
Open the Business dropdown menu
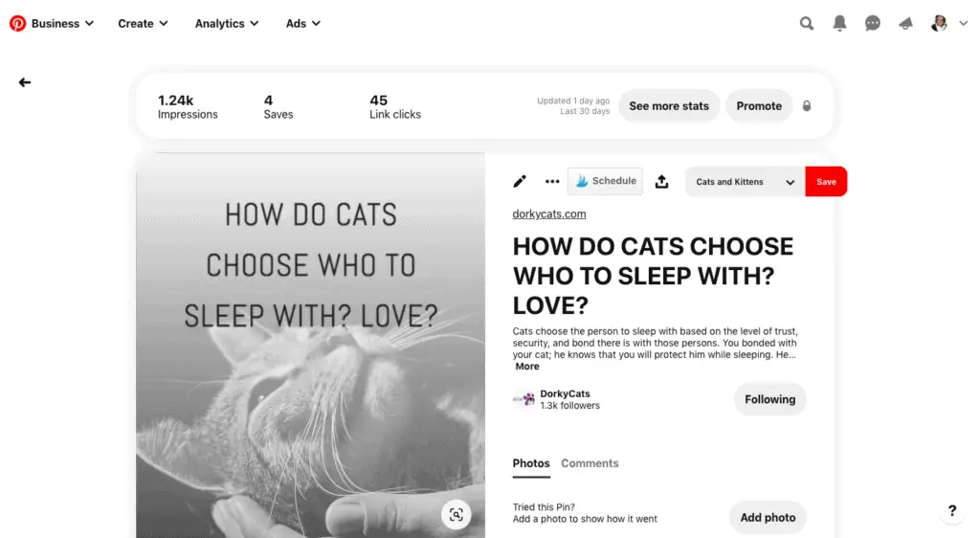pos(62,24)
